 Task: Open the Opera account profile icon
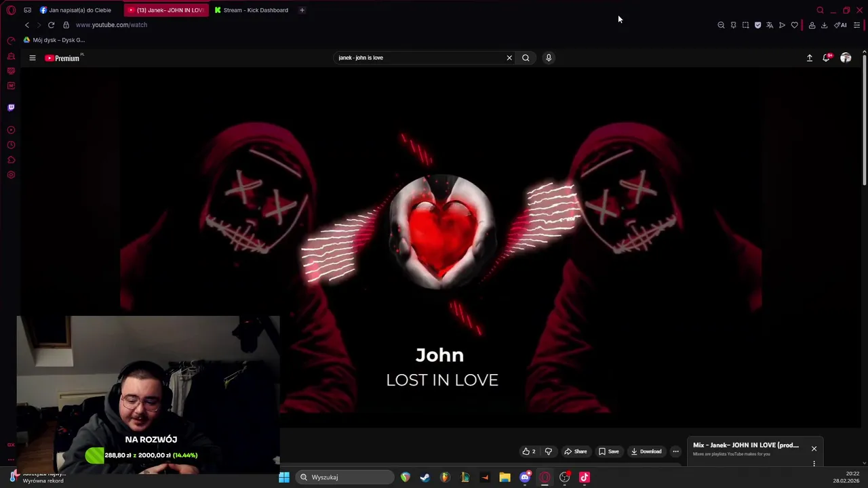[812, 25]
